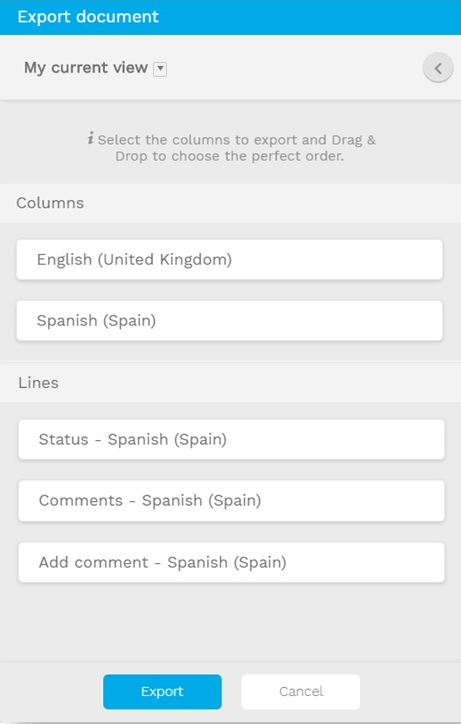
Task: Click the Cancel button
Action: coord(301,691)
